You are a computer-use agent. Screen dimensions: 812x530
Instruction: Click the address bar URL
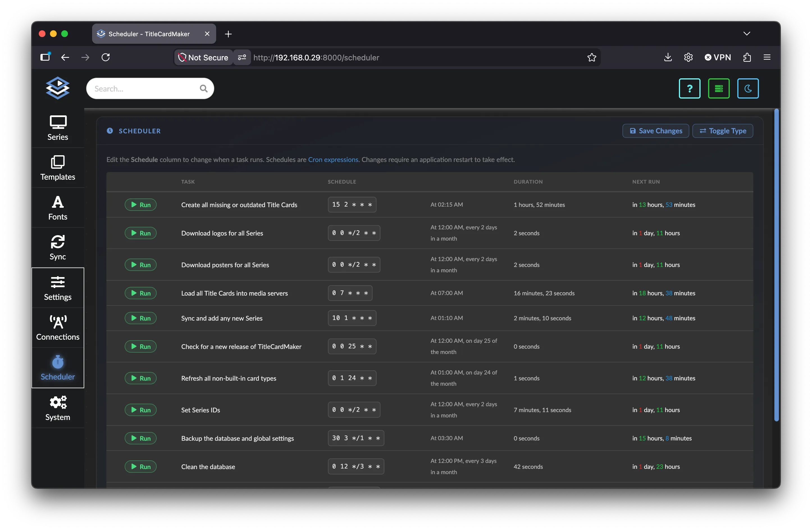click(x=316, y=57)
